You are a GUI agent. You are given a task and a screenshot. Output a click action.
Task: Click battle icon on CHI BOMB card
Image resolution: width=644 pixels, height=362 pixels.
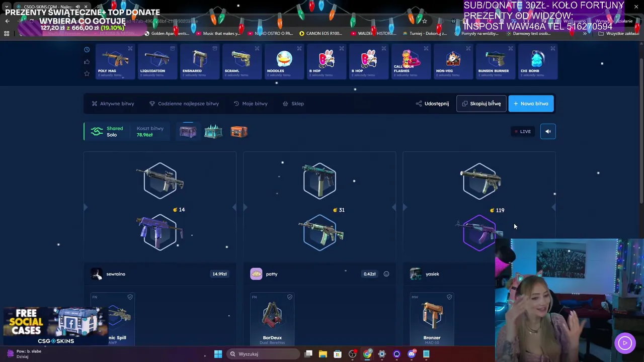coord(553,48)
